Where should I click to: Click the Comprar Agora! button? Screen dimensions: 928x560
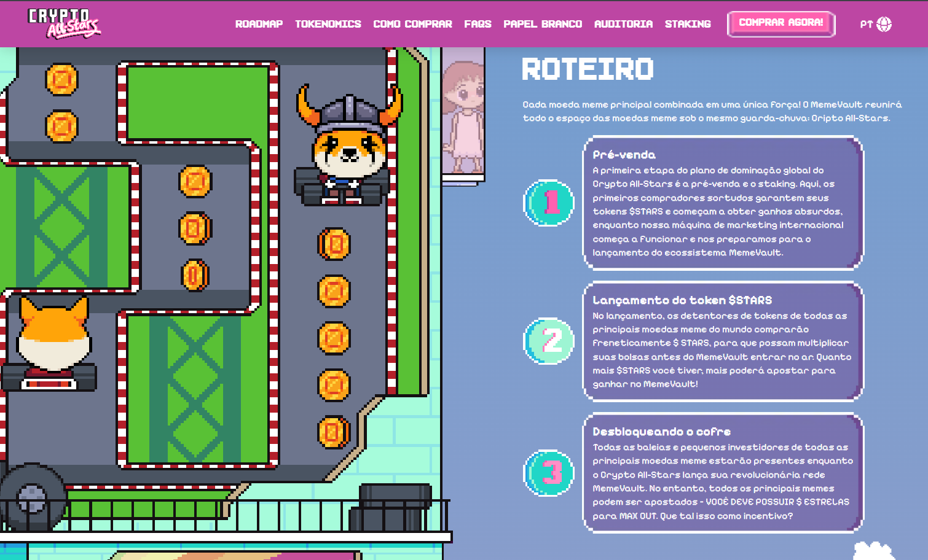(x=781, y=24)
